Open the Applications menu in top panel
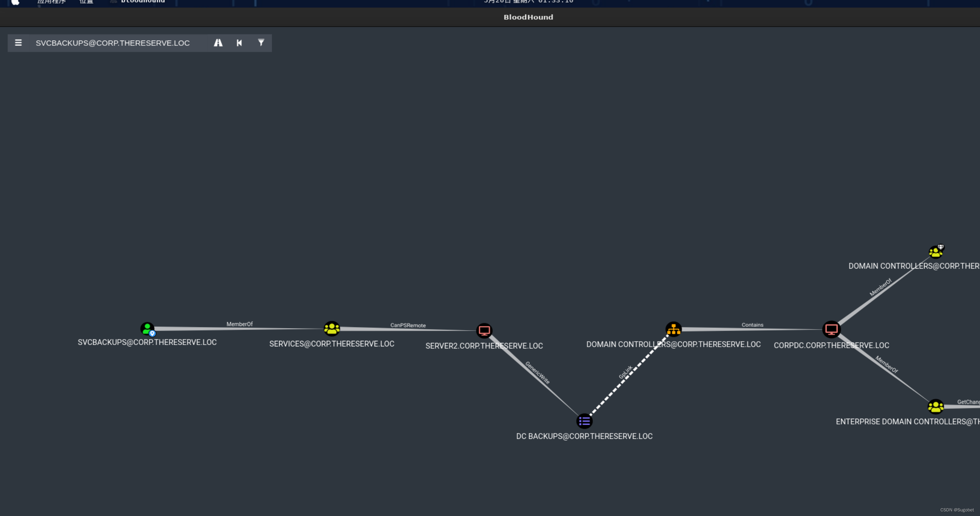The image size is (980, 516). click(51, 2)
